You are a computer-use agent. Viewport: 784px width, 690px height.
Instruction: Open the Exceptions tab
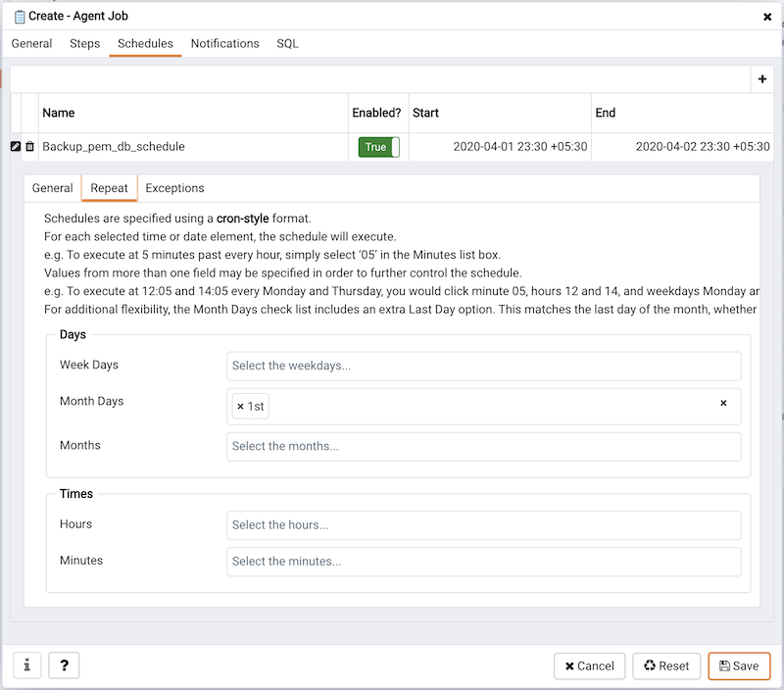174,188
